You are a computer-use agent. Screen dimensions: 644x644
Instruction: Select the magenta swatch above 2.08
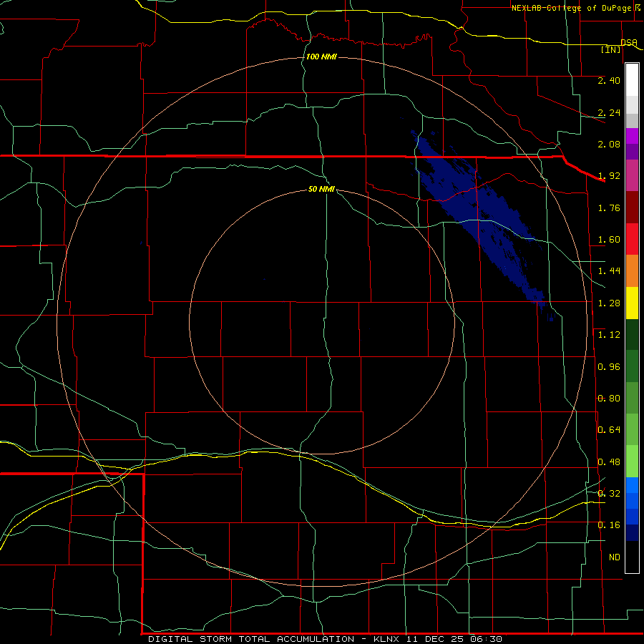[632, 136]
